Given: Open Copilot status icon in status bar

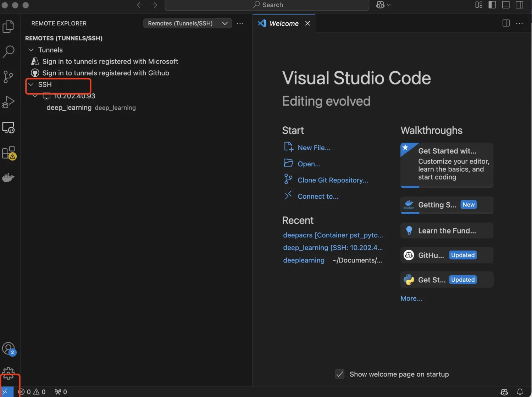Looking at the screenshot, I should click(x=504, y=392).
